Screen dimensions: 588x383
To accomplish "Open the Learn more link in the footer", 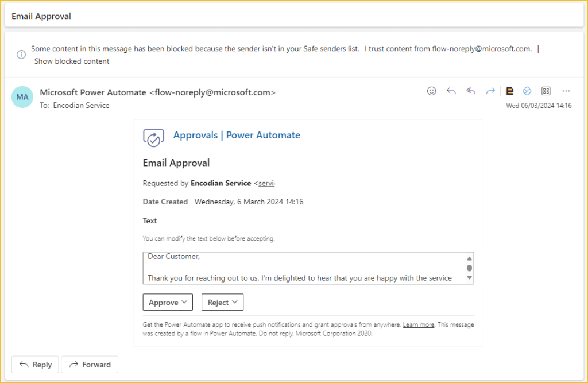I will (418, 324).
